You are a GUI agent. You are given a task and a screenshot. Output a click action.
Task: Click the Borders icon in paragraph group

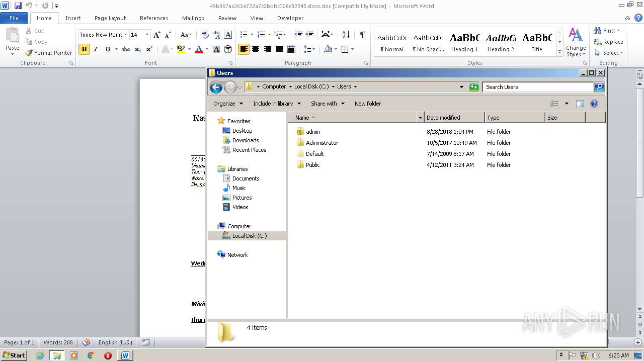tap(345, 49)
